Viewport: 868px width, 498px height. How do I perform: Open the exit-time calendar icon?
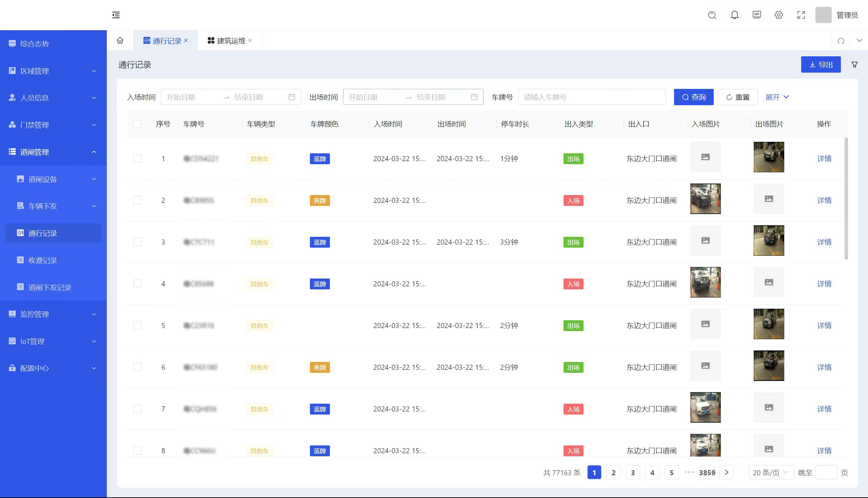(474, 97)
